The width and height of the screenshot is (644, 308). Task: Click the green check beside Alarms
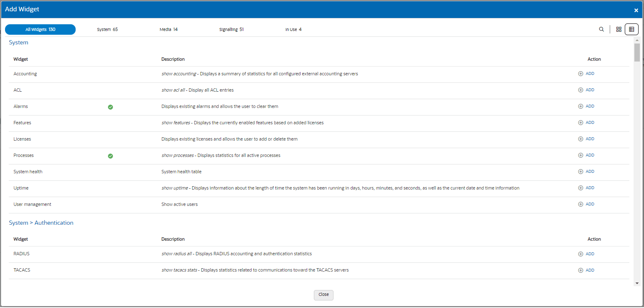[x=110, y=107]
